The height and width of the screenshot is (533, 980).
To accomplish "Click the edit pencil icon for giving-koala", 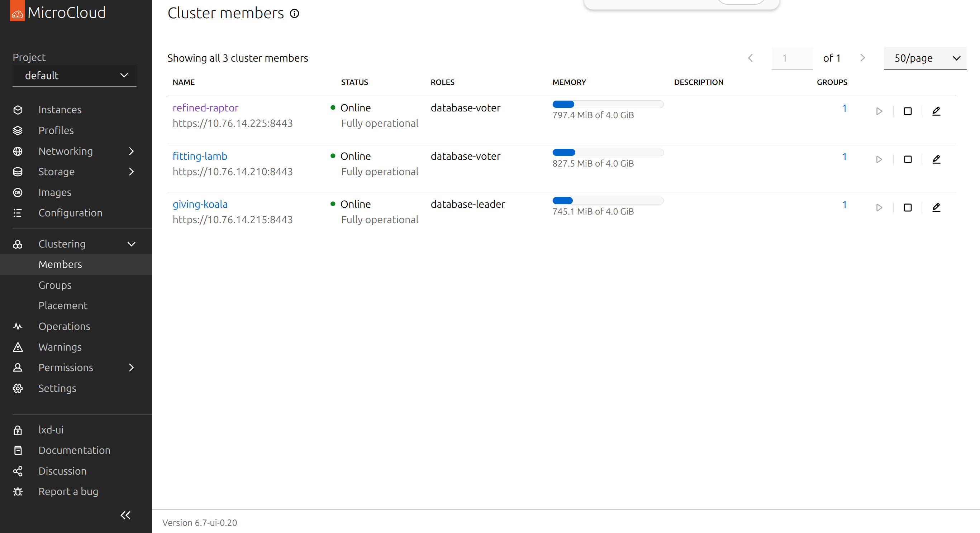I will pos(936,207).
